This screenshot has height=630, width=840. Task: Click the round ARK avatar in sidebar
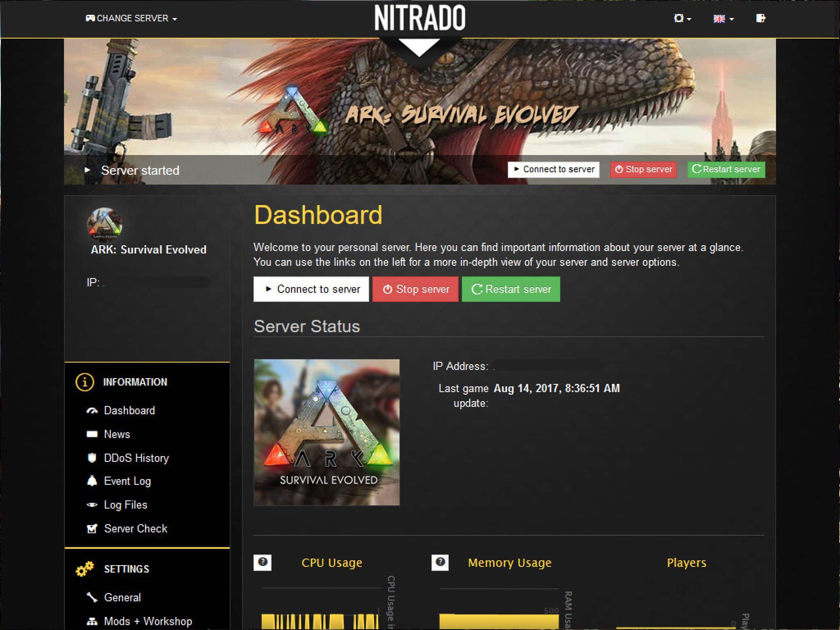pos(105,224)
